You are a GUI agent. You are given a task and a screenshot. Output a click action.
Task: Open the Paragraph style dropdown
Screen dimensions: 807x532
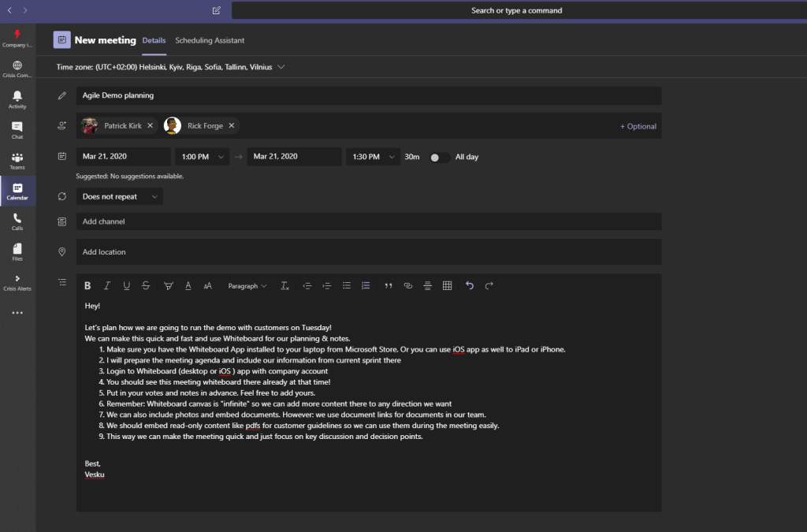coord(247,286)
